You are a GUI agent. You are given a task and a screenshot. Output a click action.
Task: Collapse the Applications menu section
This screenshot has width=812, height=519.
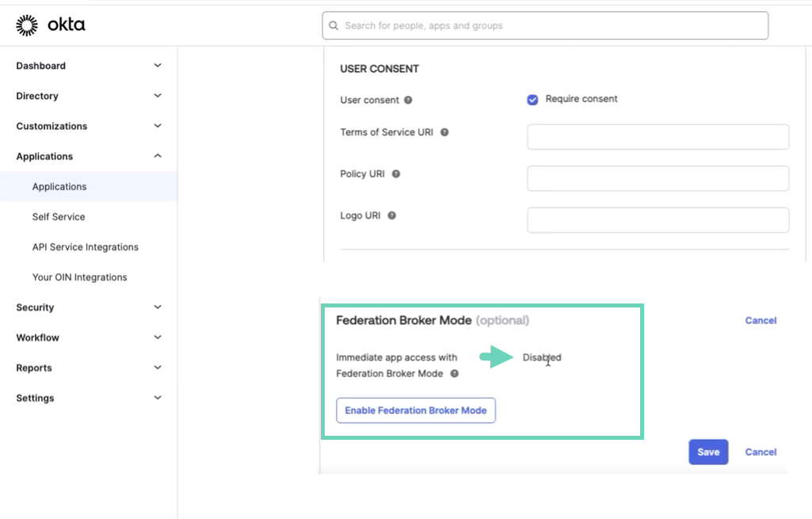158,156
